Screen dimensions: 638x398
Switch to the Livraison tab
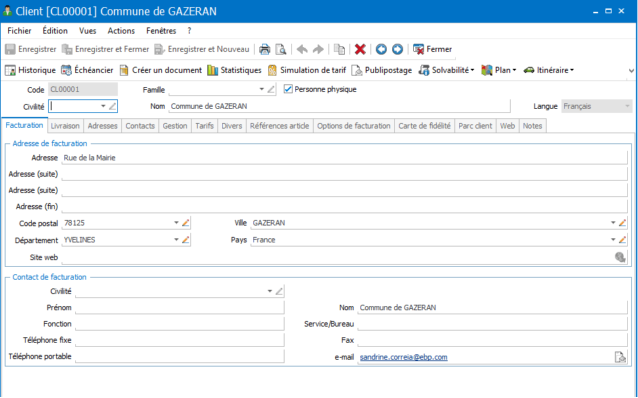tap(65, 126)
